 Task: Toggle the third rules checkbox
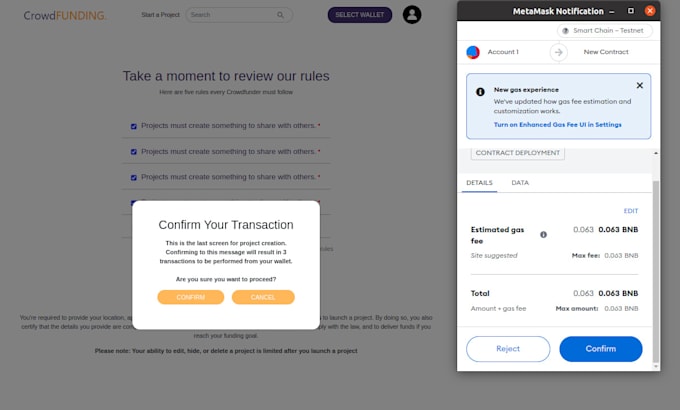[x=134, y=177]
